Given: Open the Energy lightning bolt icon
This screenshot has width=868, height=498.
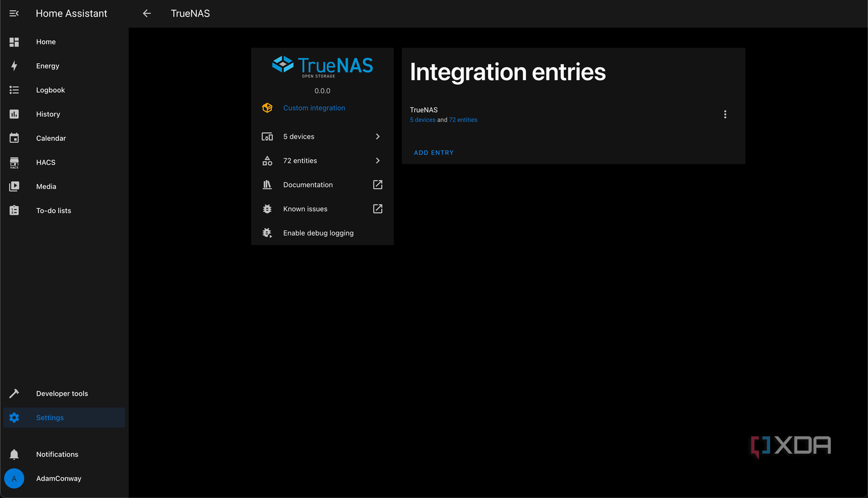Looking at the screenshot, I should (x=14, y=66).
